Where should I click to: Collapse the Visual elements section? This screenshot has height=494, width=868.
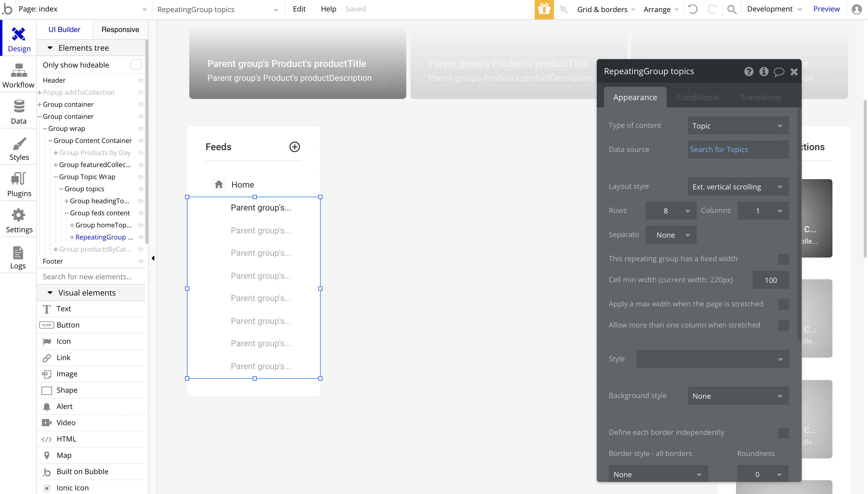(50, 293)
